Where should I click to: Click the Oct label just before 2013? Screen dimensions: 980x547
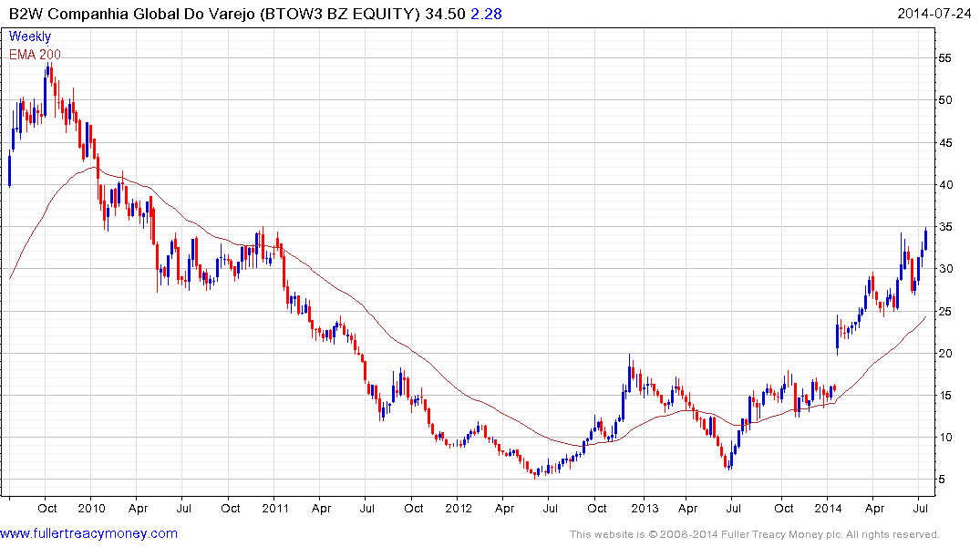tap(597, 508)
